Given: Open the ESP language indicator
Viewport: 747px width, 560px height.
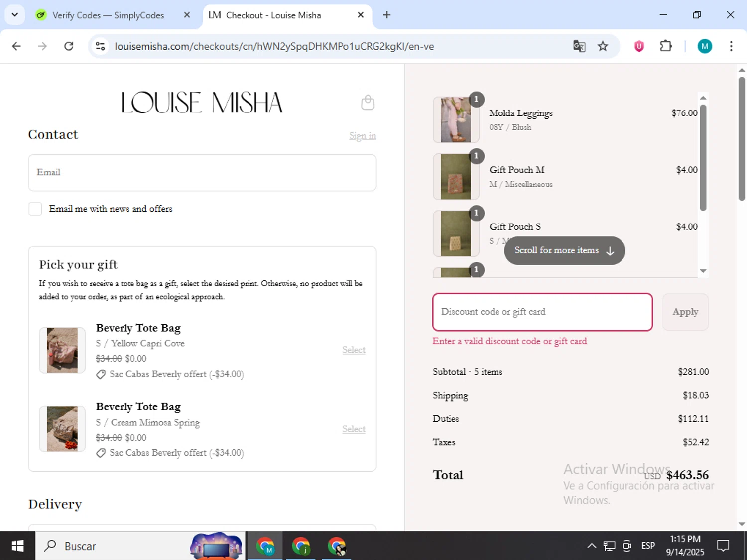Looking at the screenshot, I should (x=648, y=546).
